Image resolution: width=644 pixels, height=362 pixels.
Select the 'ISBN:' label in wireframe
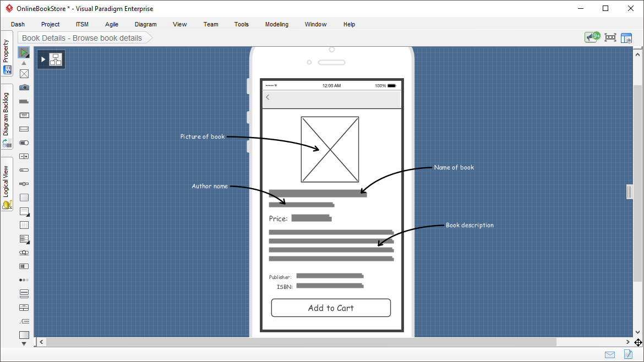coord(285,287)
